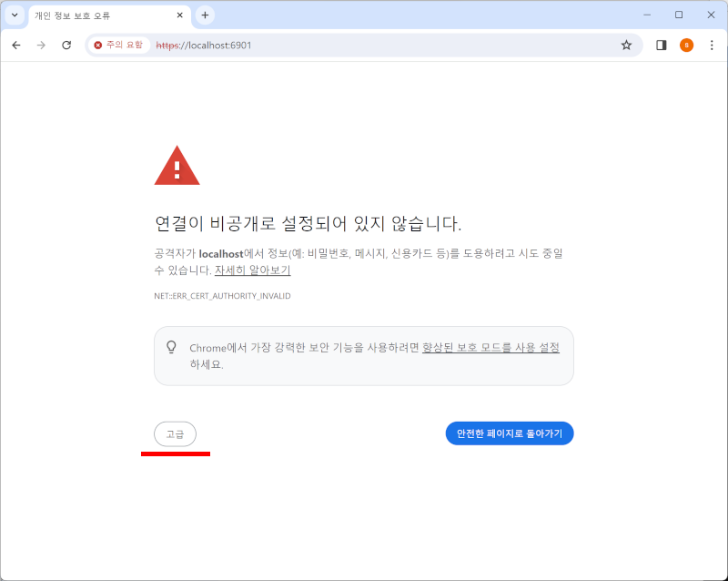Reload the page with refresh icon
Image resolution: width=728 pixels, height=581 pixels.
tap(66, 46)
